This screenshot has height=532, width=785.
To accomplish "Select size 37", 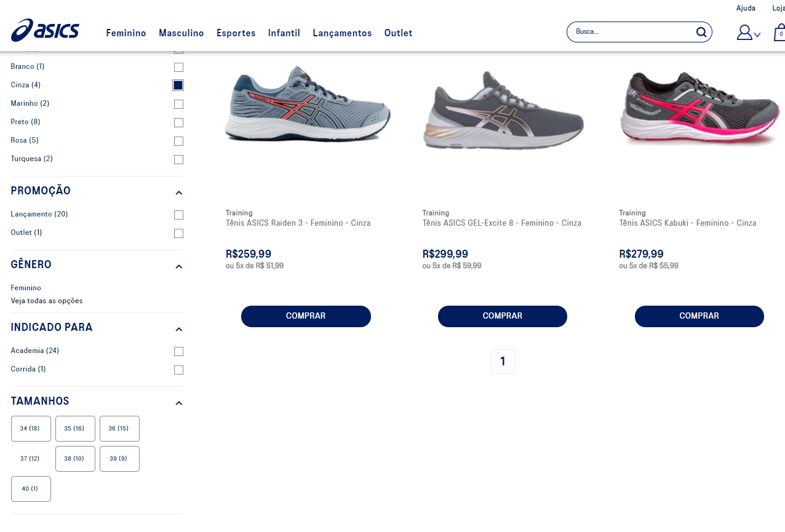I will pos(31,459).
